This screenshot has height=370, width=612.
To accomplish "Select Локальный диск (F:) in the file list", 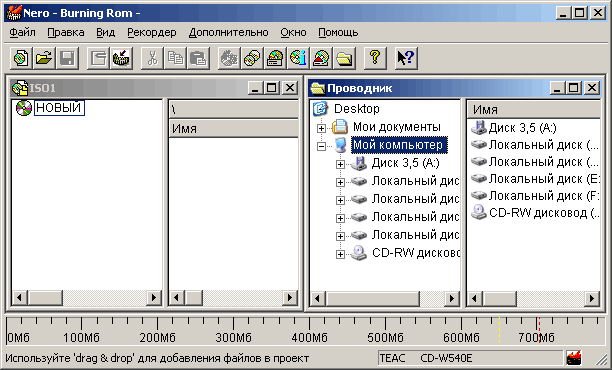I will [544, 196].
